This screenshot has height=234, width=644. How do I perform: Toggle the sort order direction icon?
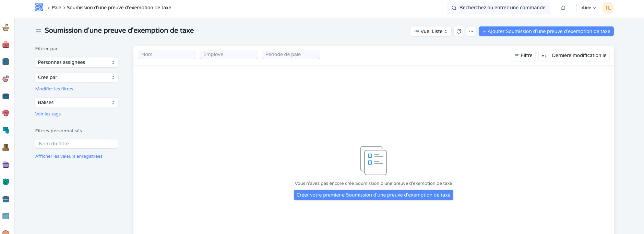click(x=544, y=56)
